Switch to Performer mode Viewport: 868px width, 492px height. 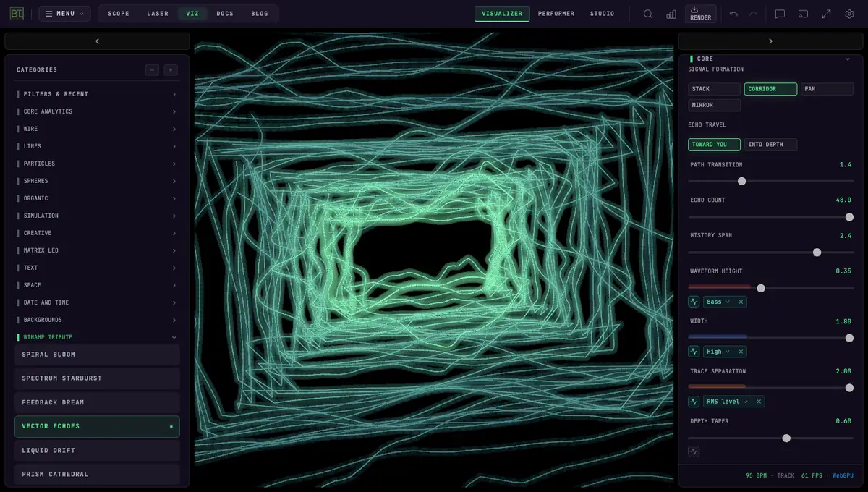pos(556,14)
